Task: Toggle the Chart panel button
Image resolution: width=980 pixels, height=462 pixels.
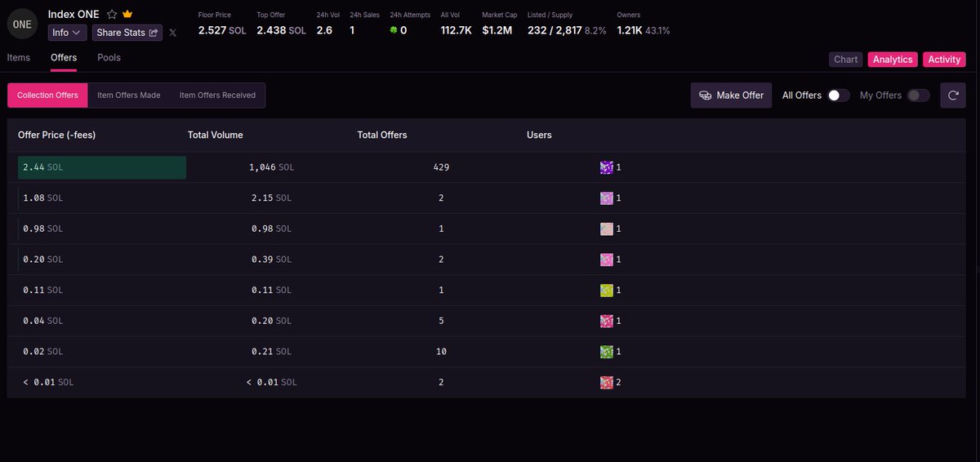Action: [846, 60]
